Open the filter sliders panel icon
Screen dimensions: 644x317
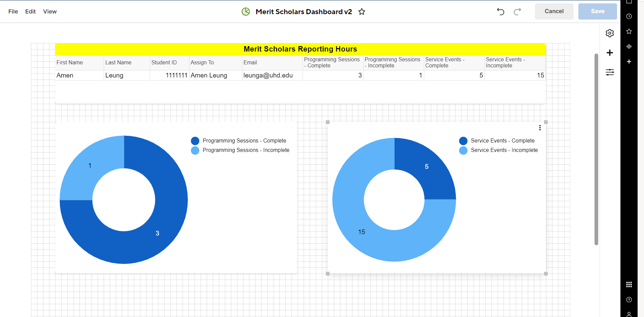click(x=610, y=72)
